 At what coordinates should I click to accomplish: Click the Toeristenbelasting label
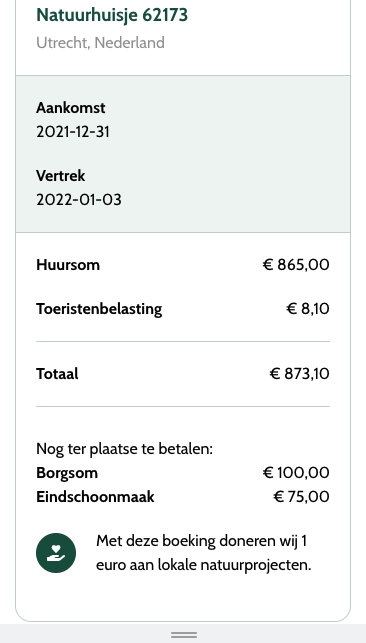99,309
